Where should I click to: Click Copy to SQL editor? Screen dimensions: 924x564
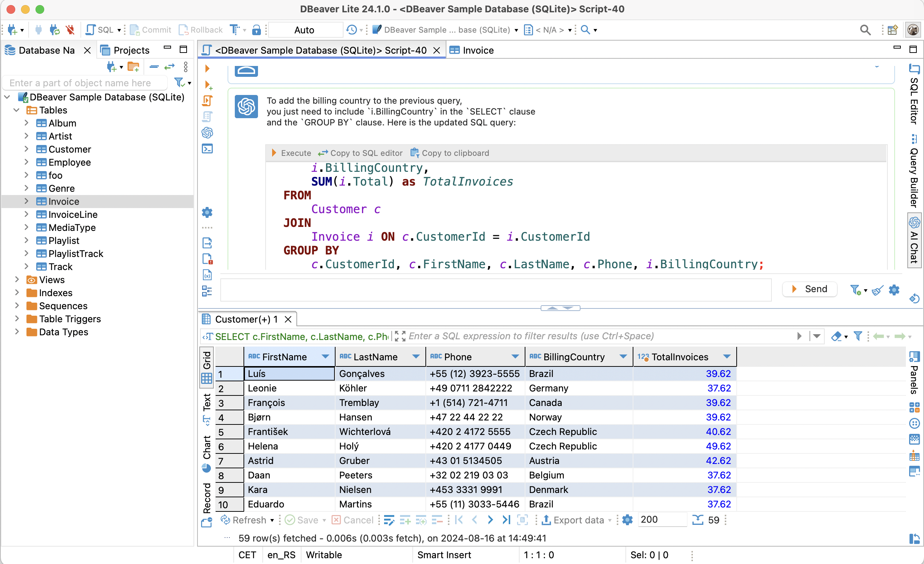(x=360, y=153)
